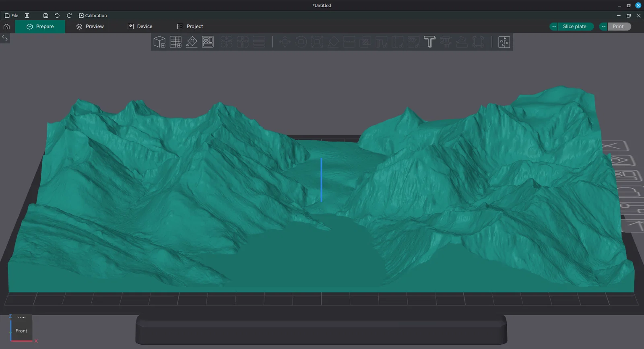
Task: Toggle the sidebar collapse arrows
Action: click(5, 38)
